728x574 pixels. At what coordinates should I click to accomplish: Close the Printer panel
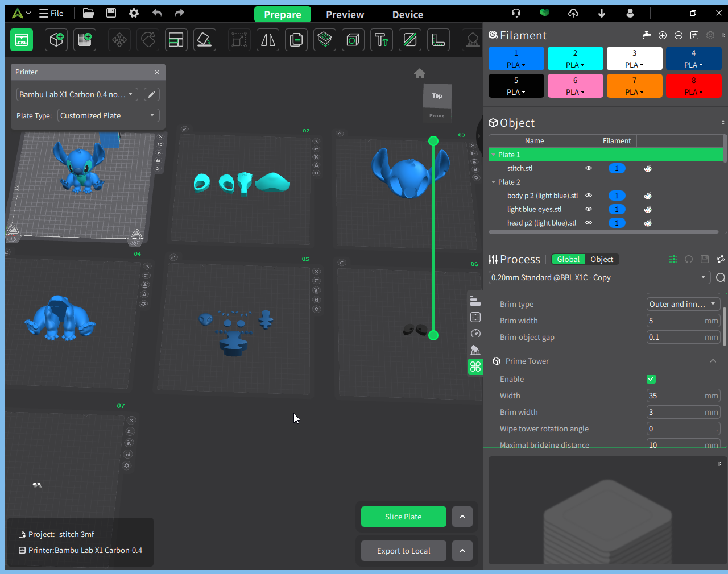[157, 72]
